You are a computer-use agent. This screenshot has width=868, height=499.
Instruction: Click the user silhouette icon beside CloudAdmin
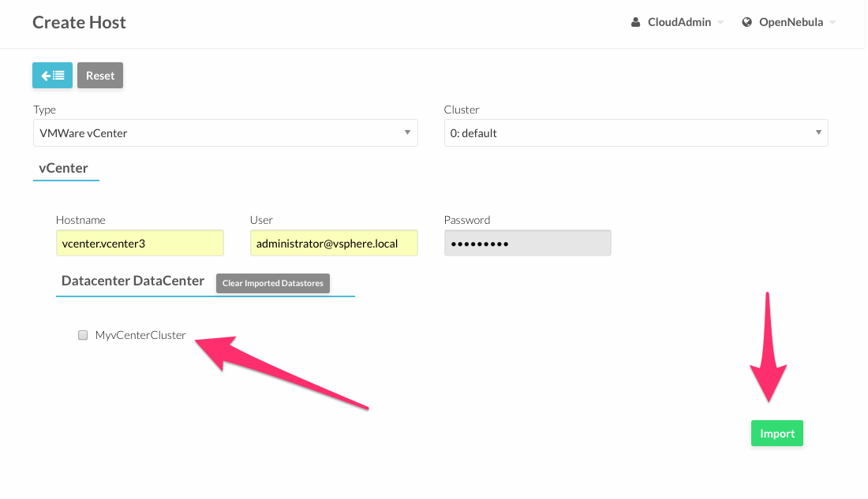(x=635, y=22)
